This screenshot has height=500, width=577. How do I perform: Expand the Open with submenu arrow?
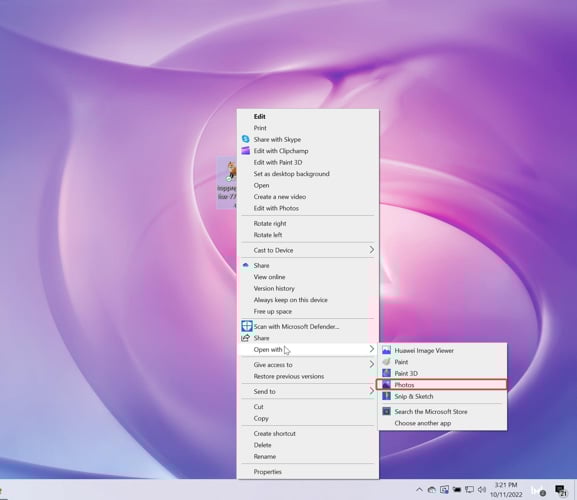(372, 349)
